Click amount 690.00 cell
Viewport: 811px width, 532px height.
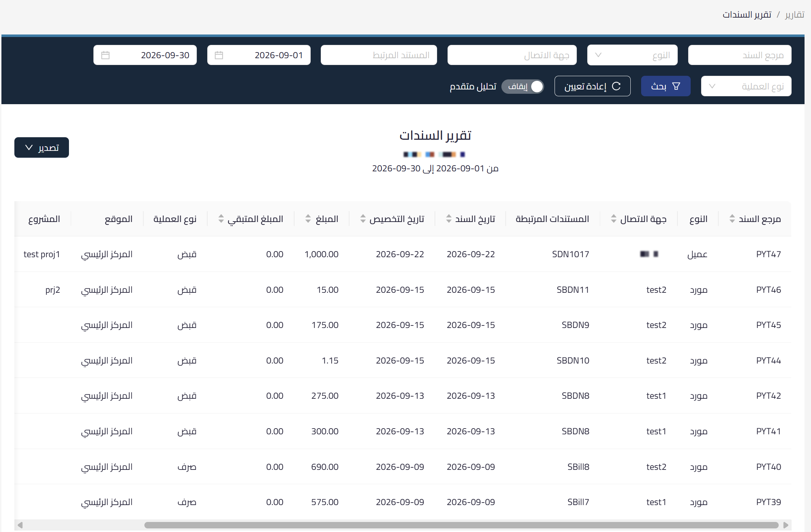(325, 467)
